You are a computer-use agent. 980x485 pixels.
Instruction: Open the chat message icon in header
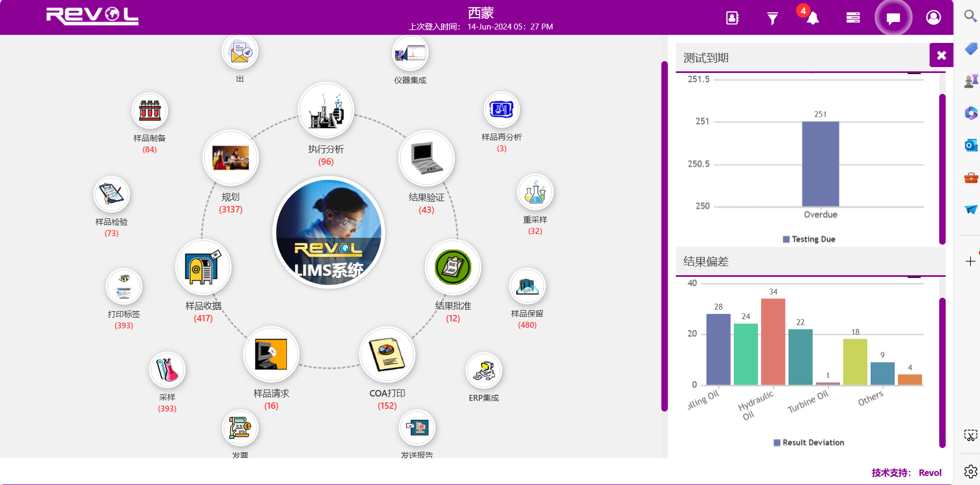click(x=893, y=18)
